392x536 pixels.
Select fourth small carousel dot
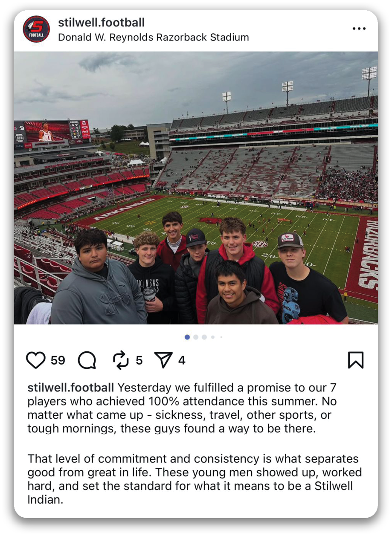point(213,337)
